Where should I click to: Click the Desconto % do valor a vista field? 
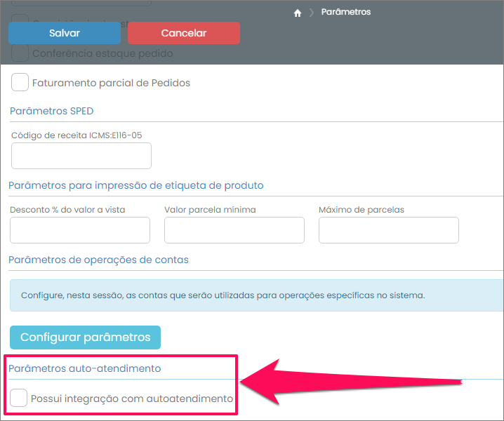point(80,230)
